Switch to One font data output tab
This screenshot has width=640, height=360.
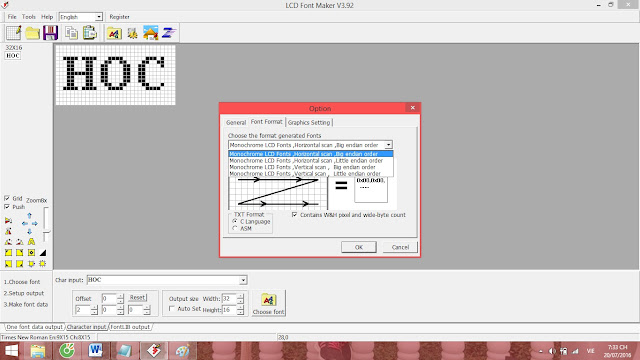click(34, 327)
